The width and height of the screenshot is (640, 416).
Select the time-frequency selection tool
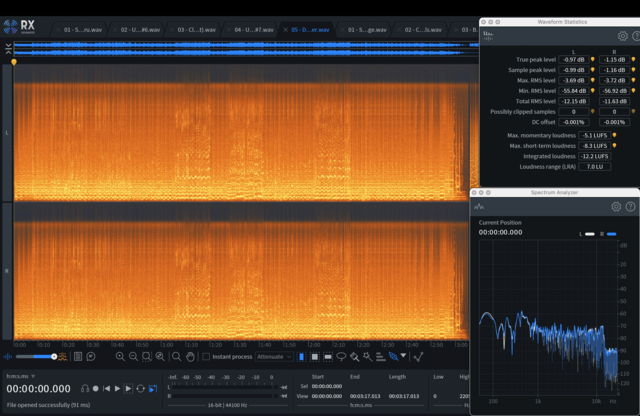(315, 357)
